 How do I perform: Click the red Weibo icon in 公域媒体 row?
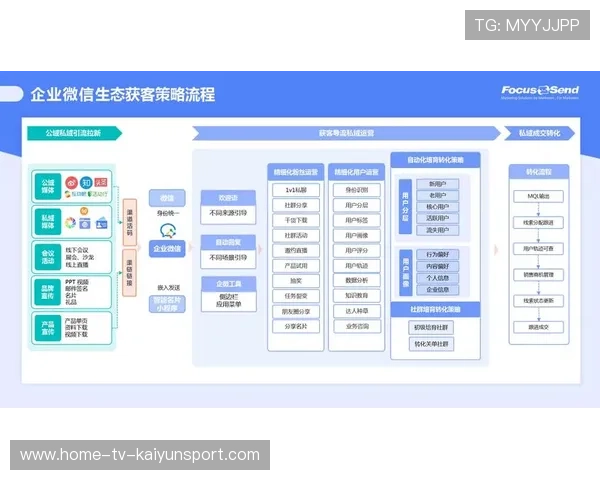71,183
